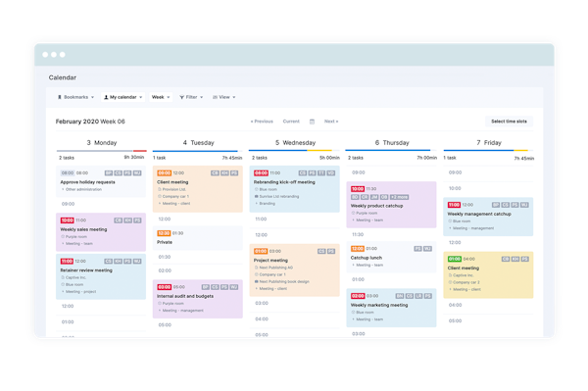Viewport: 588px width, 391px height.
Task: Click '1 task' under Tuesday
Action: (x=160, y=158)
